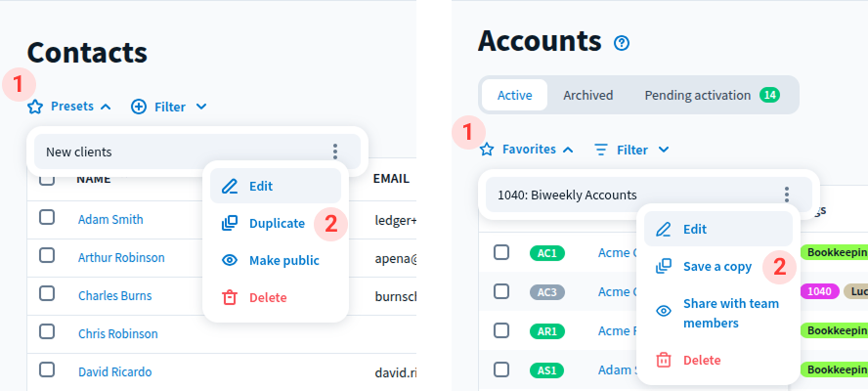Click the red Delete trash icon in Contacts menu
The width and height of the screenshot is (868, 391).
click(x=230, y=297)
